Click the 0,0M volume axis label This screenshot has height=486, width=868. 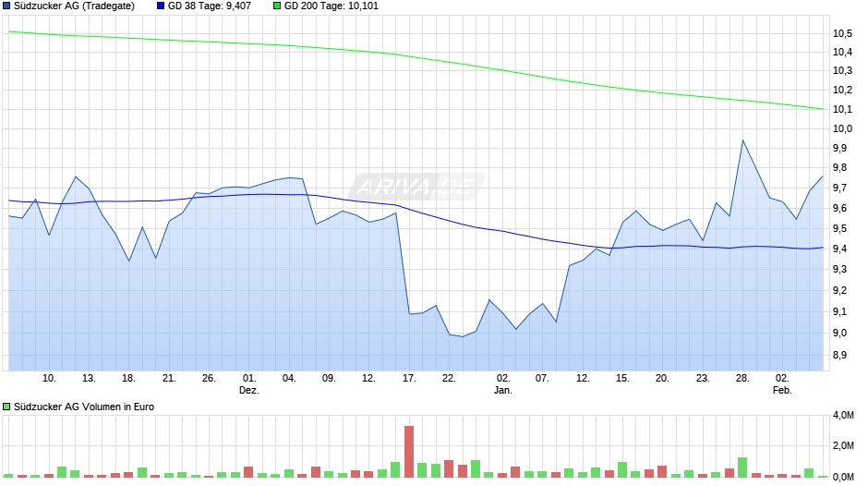(843, 477)
